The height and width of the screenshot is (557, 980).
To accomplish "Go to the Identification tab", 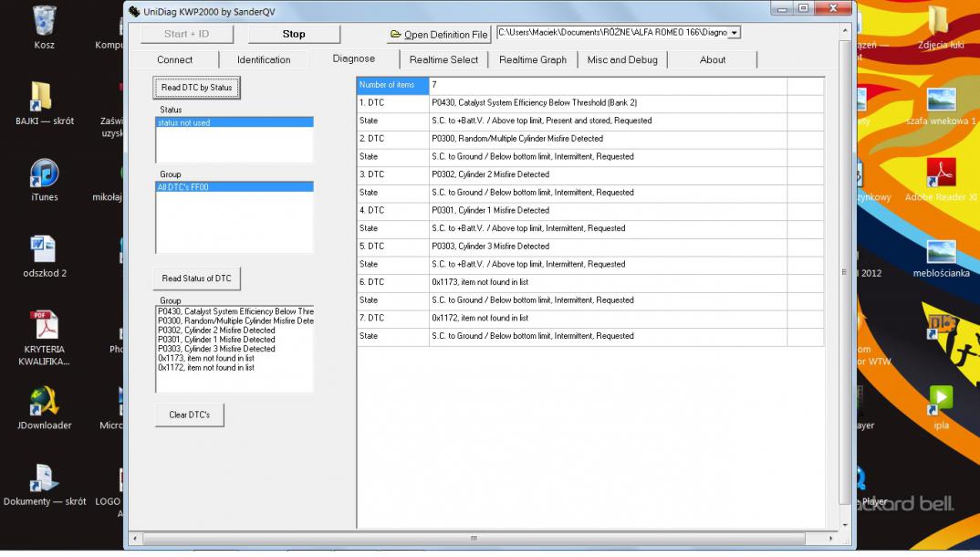I will pyautogui.click(x=264, y=60).
